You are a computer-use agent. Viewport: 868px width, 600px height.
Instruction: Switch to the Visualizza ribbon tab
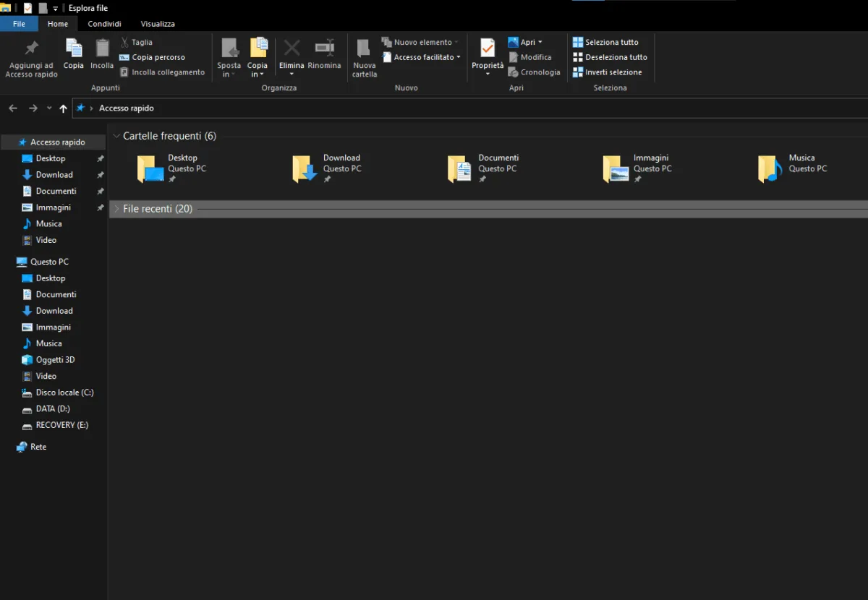158,24
